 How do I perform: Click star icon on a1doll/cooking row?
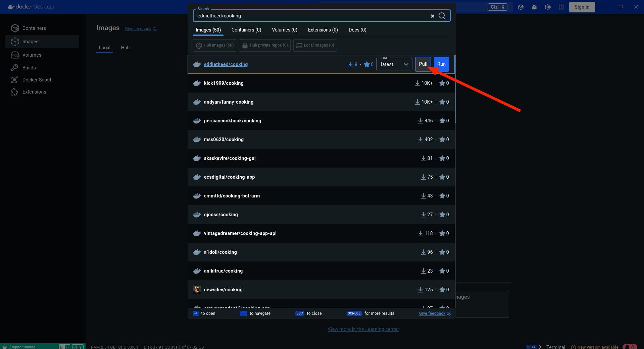[x=442, y=252]
